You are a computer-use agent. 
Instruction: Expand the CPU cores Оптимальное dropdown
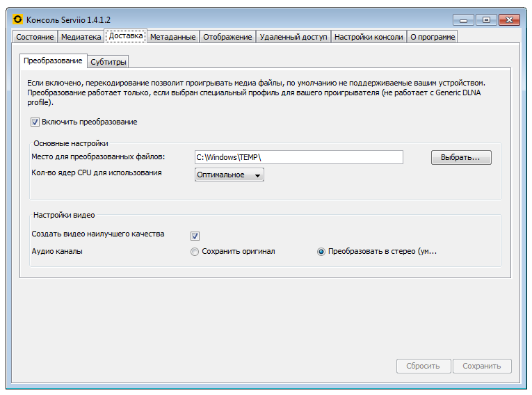pyautogui.click(x=229, y=175)
